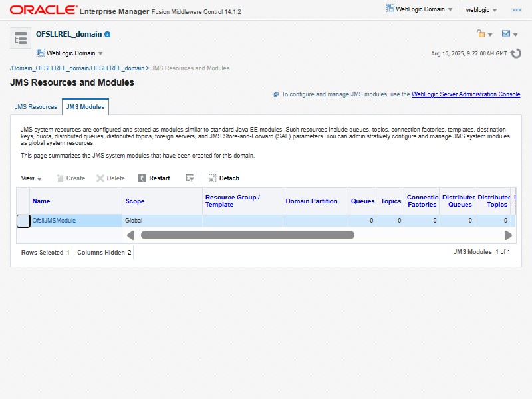The width and height of the screenshot is (532, 399).
Task: Click the Delete button
Action: point(110,178)
